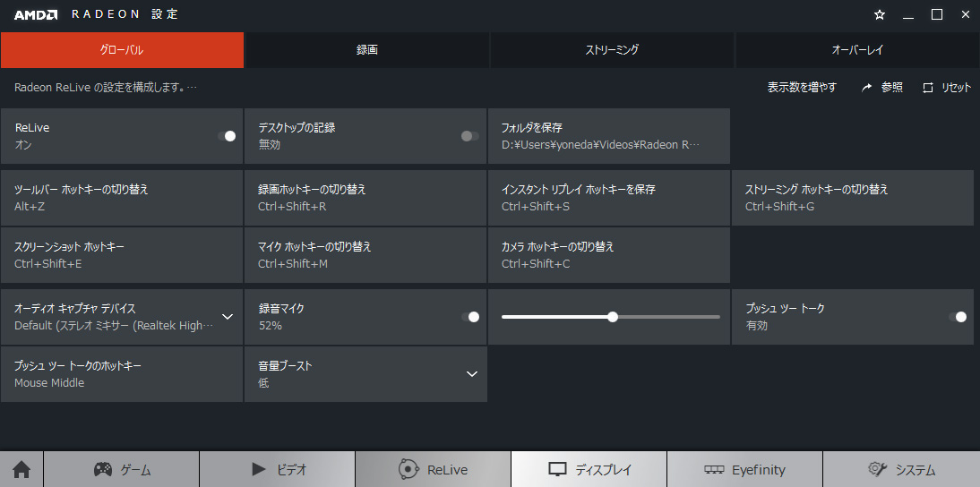
Task: Edit プッシュ ツー トークのホットキー Mouse Middle tile
Action: pos(122,374)
